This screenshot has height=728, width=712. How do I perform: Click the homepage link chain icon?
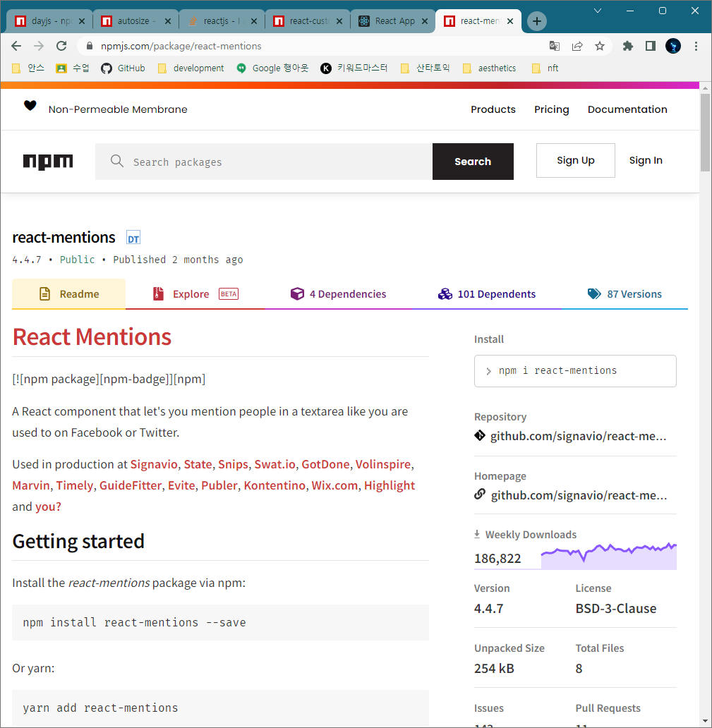(480, 495)
